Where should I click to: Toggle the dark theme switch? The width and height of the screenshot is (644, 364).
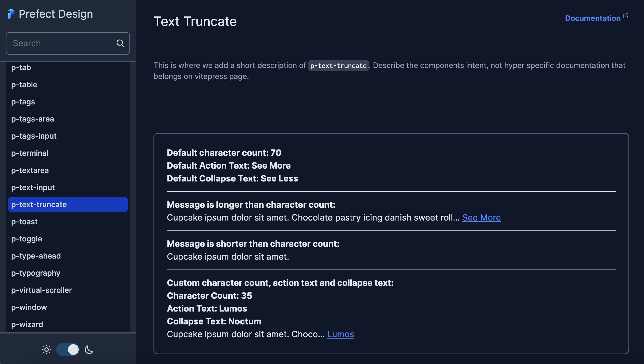[68, 350]
